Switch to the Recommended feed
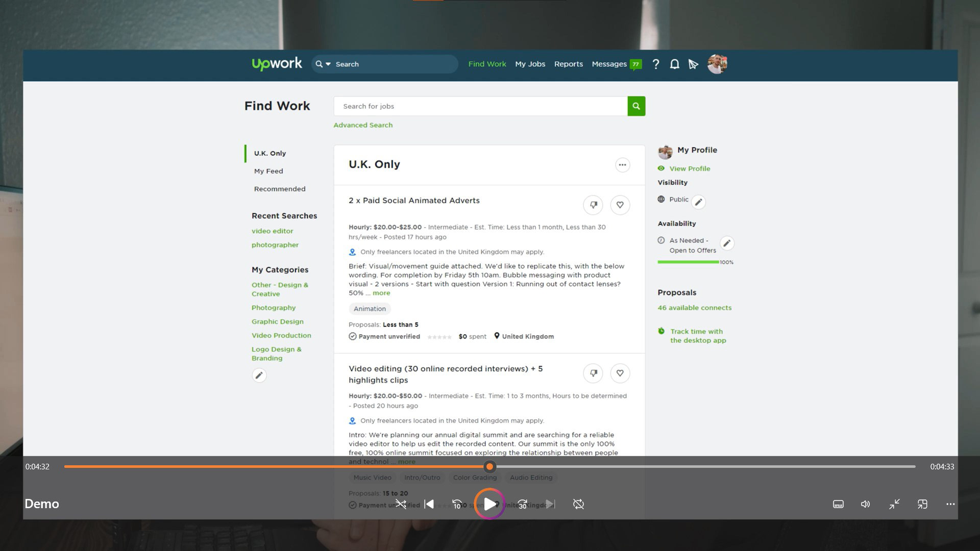This screenshot has width=980, height=551. coord(280,189)
